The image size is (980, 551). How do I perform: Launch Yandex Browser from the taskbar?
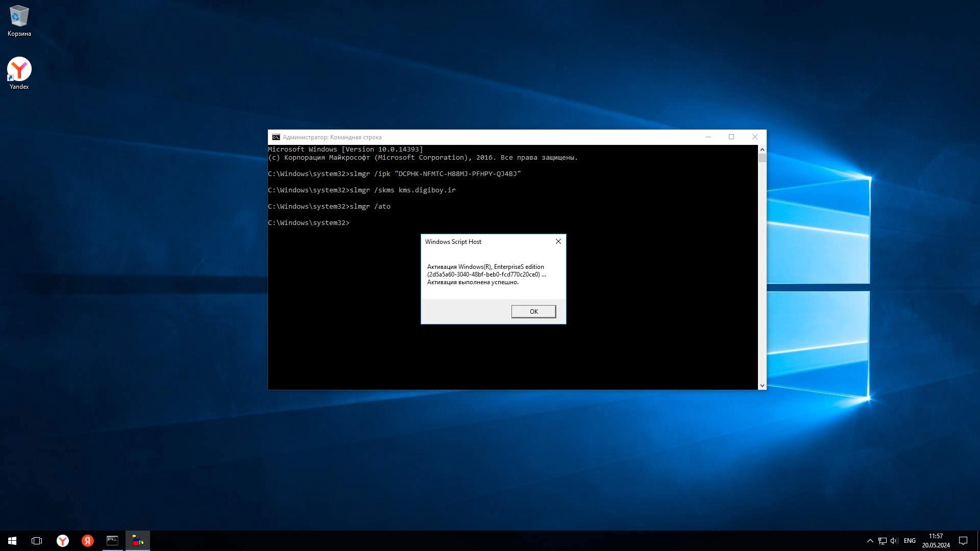tap(62, 540)
